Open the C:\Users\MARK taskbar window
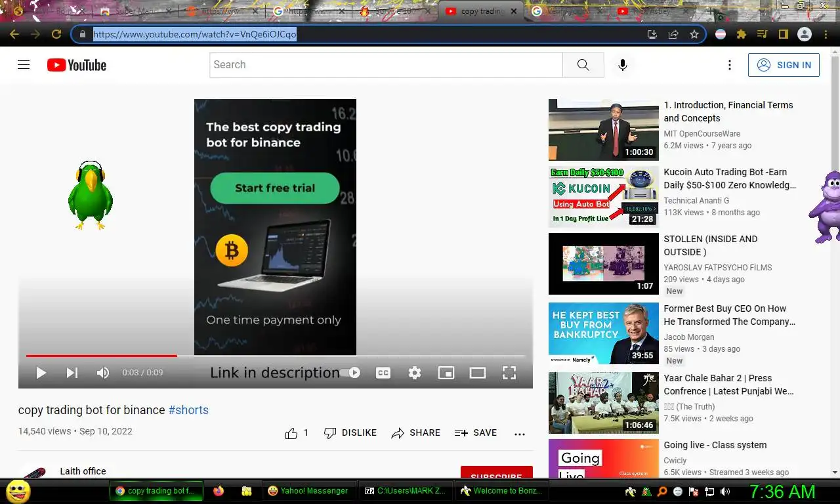Image resolution: width=840 pixels, height=504 pixels. tap(405, 491)
